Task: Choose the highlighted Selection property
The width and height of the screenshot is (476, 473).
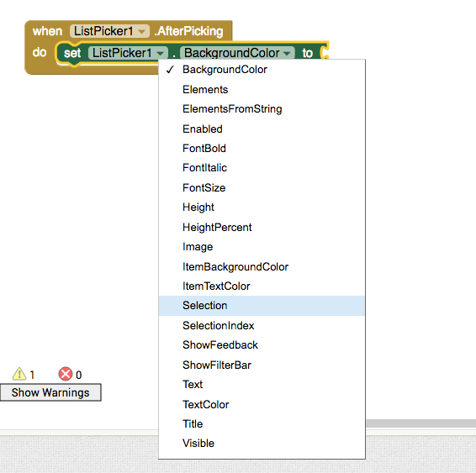Action: 262,306
